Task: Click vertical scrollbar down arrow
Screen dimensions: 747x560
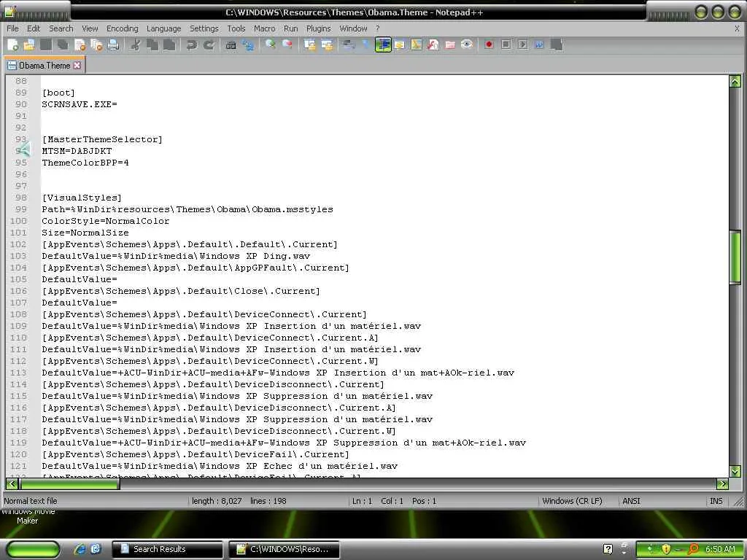Action: point(735,472)
